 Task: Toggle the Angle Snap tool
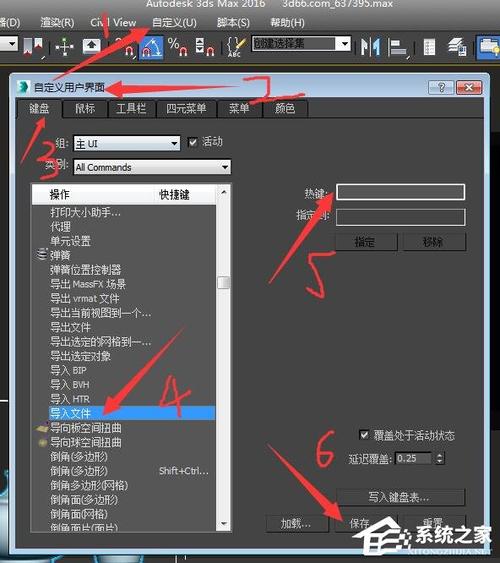pyautogui.click(x=152, y=47)
